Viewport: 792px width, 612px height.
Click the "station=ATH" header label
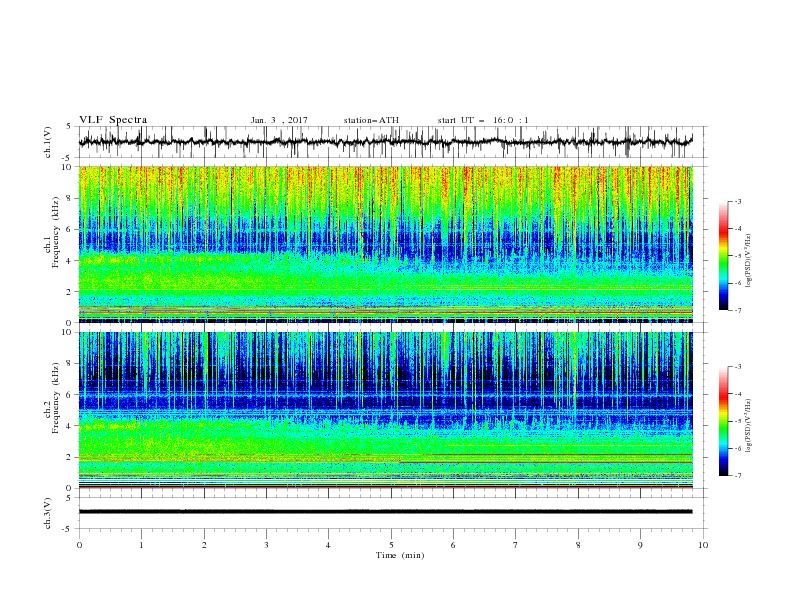click(x=371, y=120)
